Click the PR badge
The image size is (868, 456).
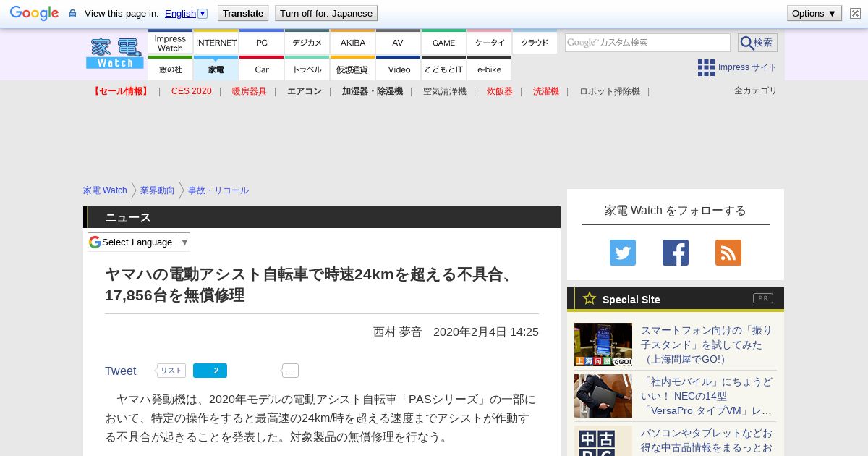click(x=763, y=298)
